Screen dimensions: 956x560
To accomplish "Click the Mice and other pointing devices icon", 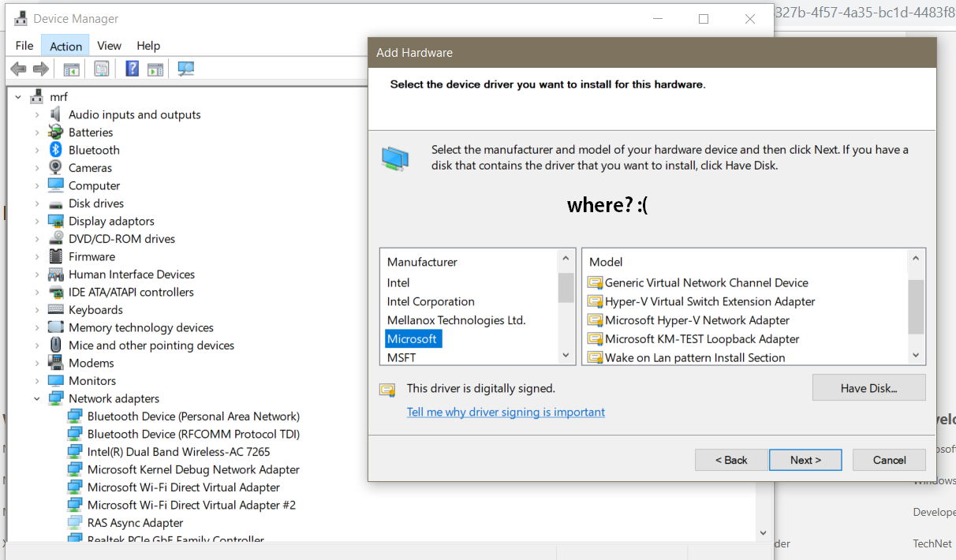I will click(55, 345).
